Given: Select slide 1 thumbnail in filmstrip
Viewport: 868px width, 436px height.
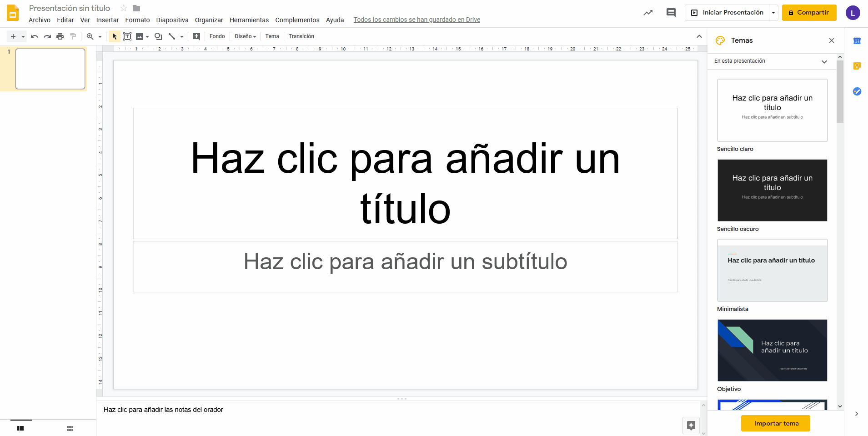Looking at the screenshot, I should (x=50, y=69).
